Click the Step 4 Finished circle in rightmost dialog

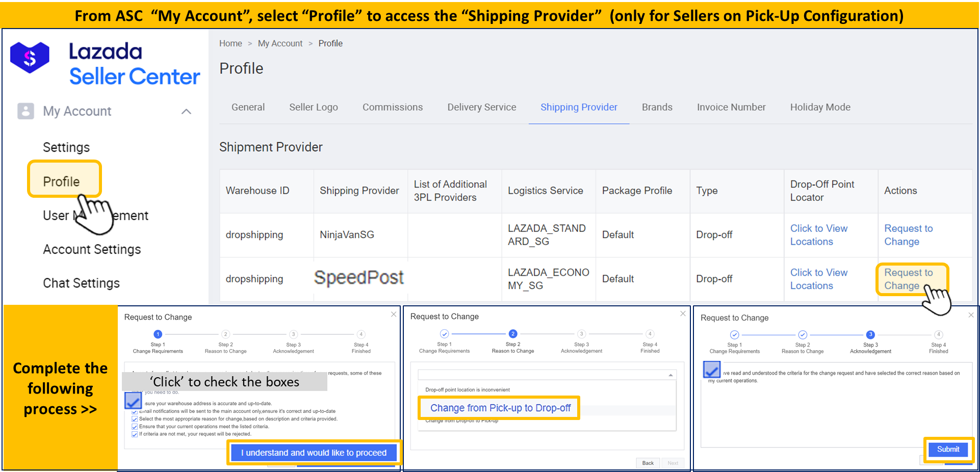[939, 335]
